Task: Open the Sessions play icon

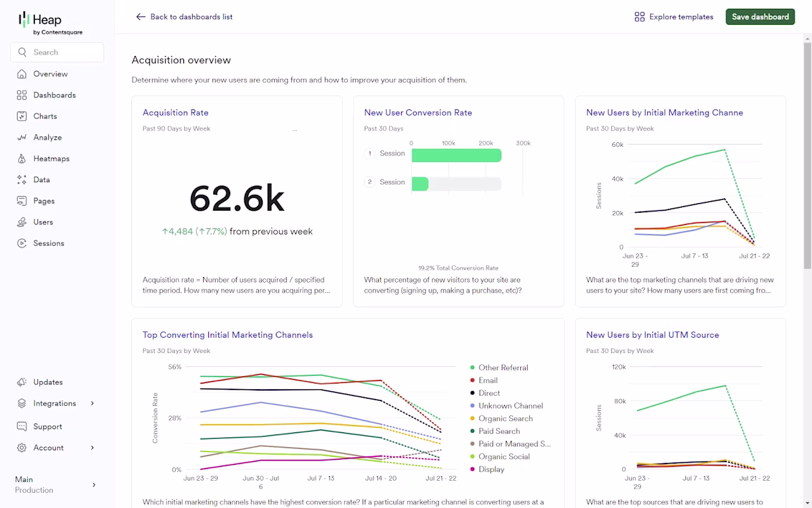Action: point(22,243)
